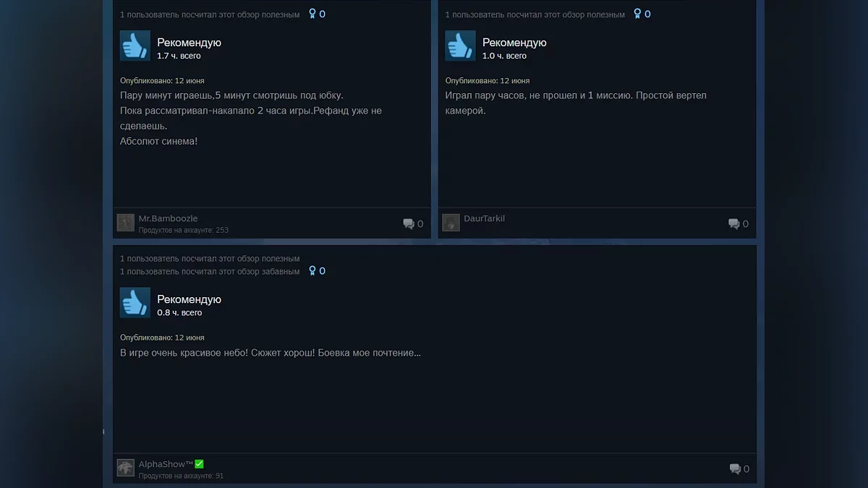868x488 pixels.
Task: Open the 0.8 ч. всего review heading
Action: pyautogui.click(x=190, y=305)
